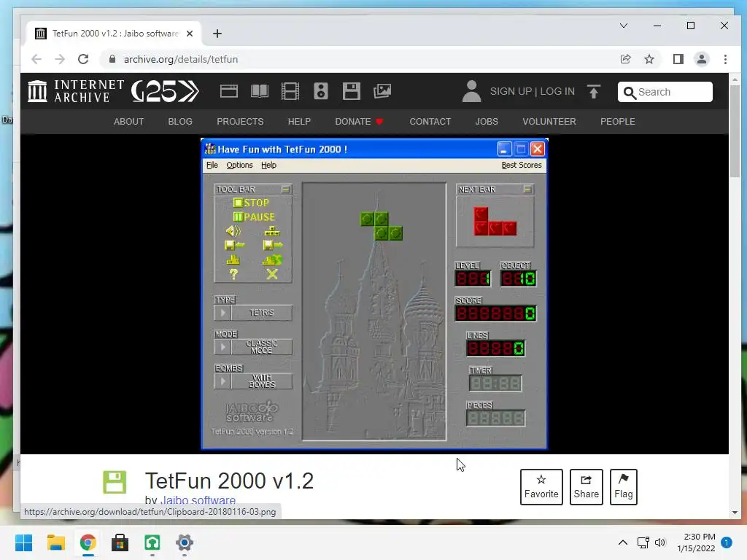Open the PROJECTS page
The image size is (747, 560).
click(240, 122)
